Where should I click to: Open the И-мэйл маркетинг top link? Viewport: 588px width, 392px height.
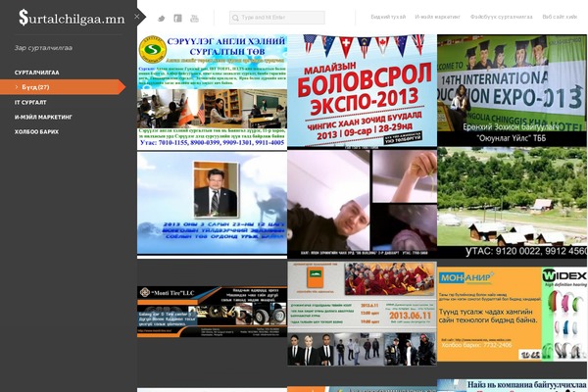coord(437,17)
